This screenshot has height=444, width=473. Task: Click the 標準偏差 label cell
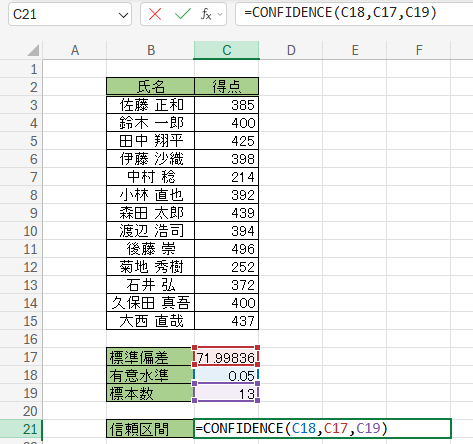click(150, 357)
